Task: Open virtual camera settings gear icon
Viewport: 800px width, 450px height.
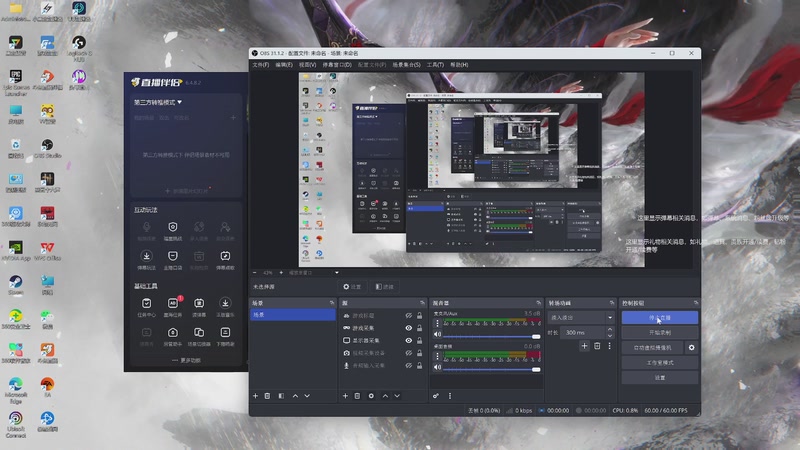Action: 691,347
